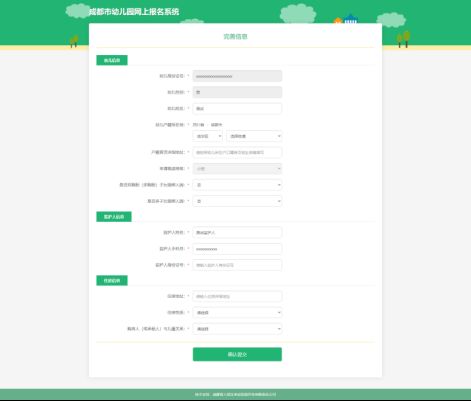Click the guardian phone number input

[x=237, y=249]
